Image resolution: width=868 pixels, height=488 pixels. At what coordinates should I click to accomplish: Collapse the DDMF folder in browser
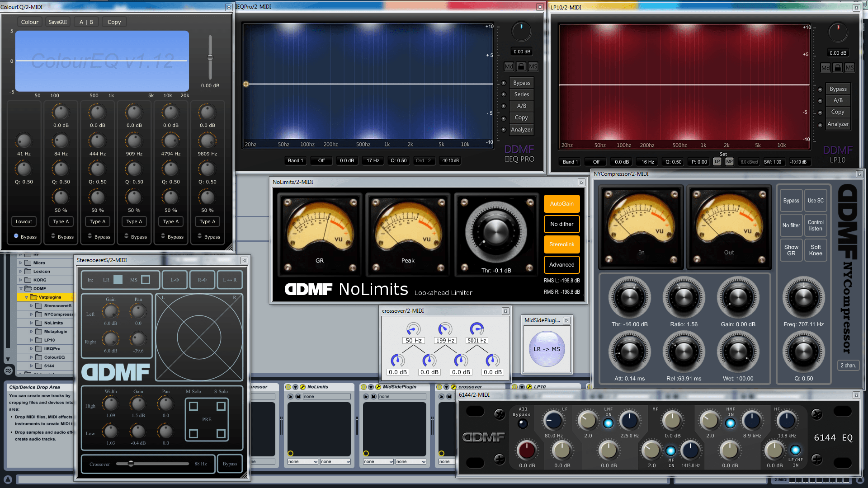(x=21, y=288)
